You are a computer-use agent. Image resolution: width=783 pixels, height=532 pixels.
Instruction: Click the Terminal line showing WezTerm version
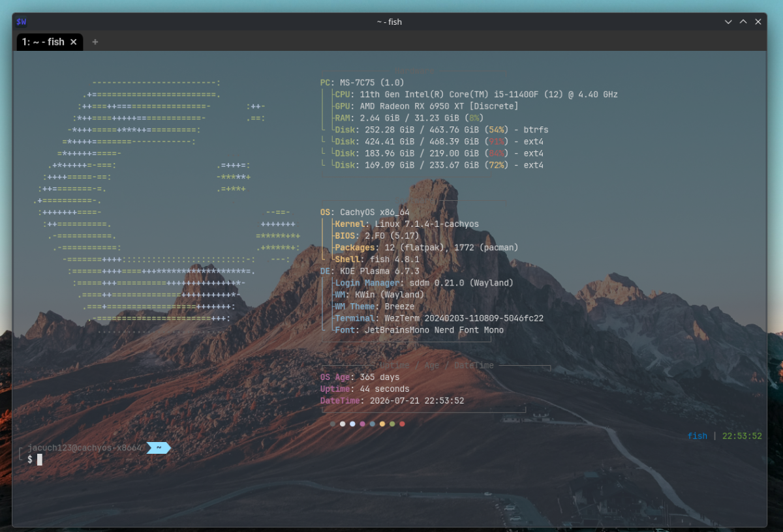439,319
